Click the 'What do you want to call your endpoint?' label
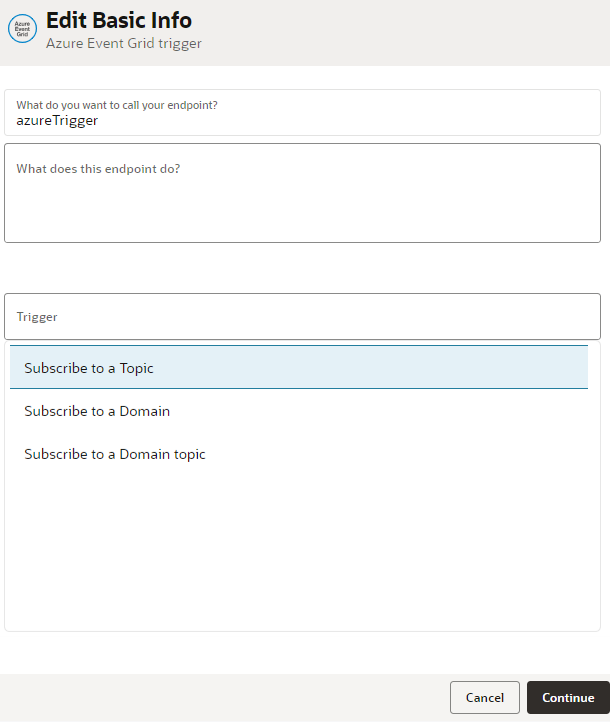The image size is (610, 722). pyautogui.click(x=117, y=104)
